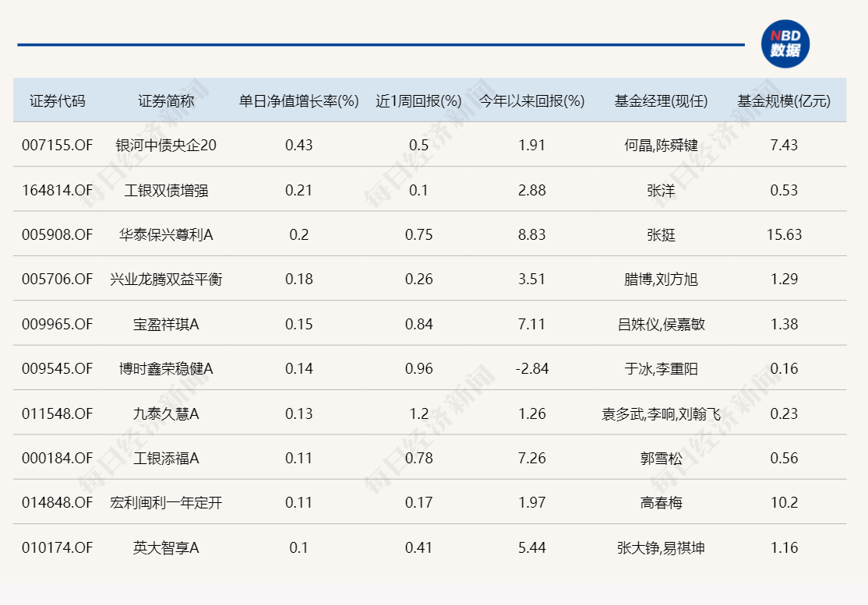Click fund name 宝盈祥琪A

166,324
